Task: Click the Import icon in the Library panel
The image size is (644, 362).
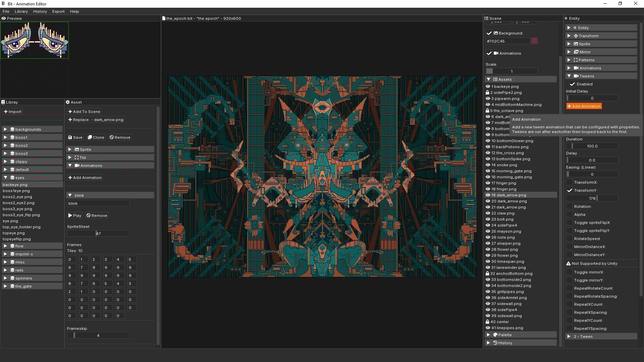Action: coord(6,111)
